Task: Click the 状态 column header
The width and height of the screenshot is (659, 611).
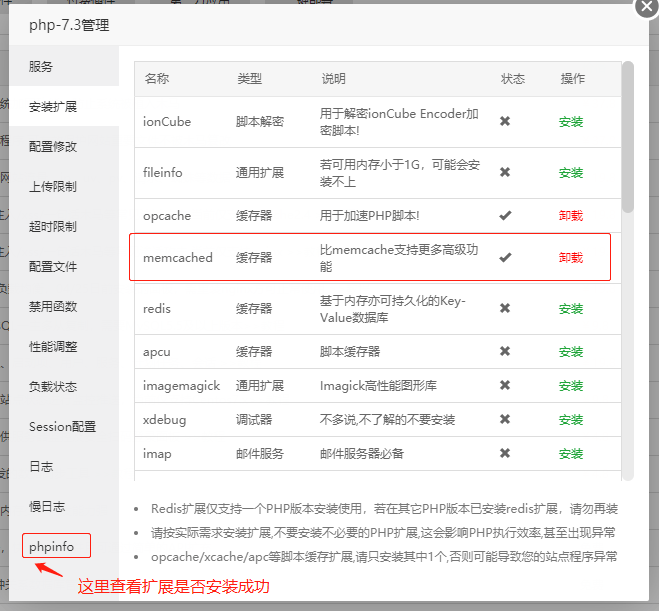Action: click(x=513, y=79)
